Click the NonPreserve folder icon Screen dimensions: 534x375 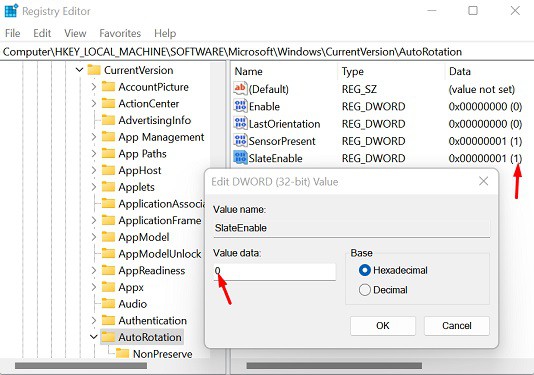[123, 354]
